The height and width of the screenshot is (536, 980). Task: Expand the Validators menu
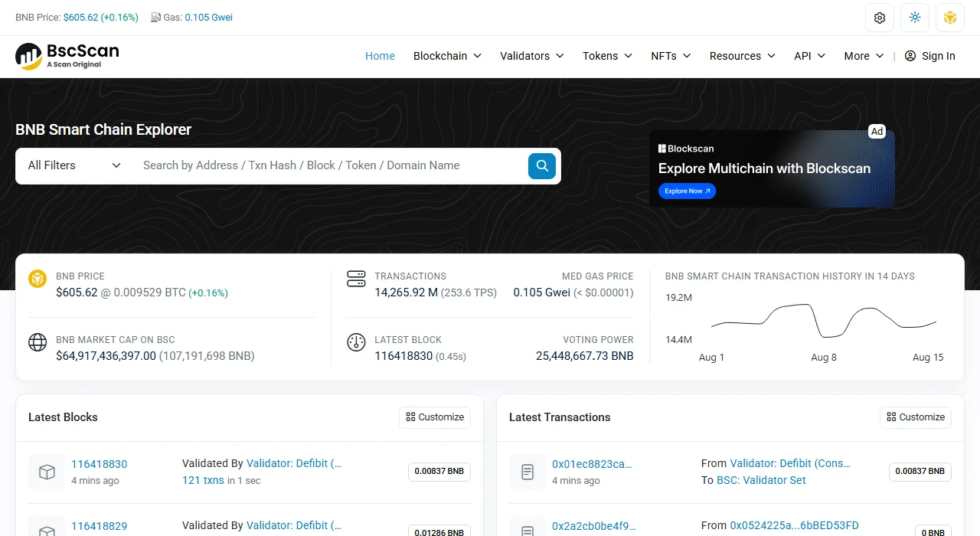point(532,56)
